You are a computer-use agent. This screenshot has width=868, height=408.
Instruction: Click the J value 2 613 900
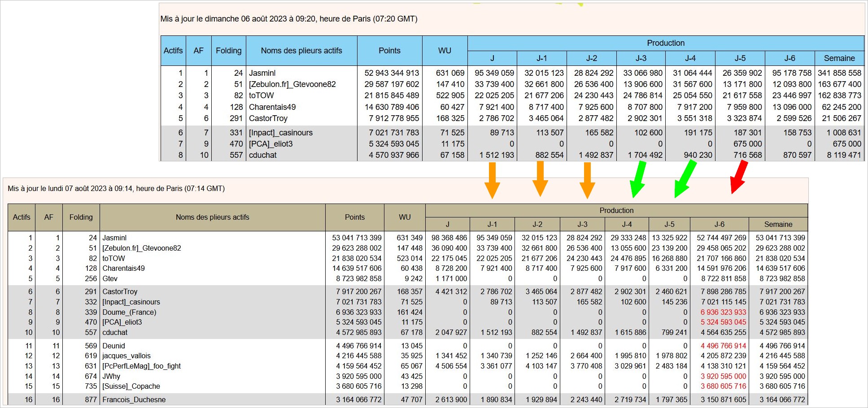(x=451, y=399)
